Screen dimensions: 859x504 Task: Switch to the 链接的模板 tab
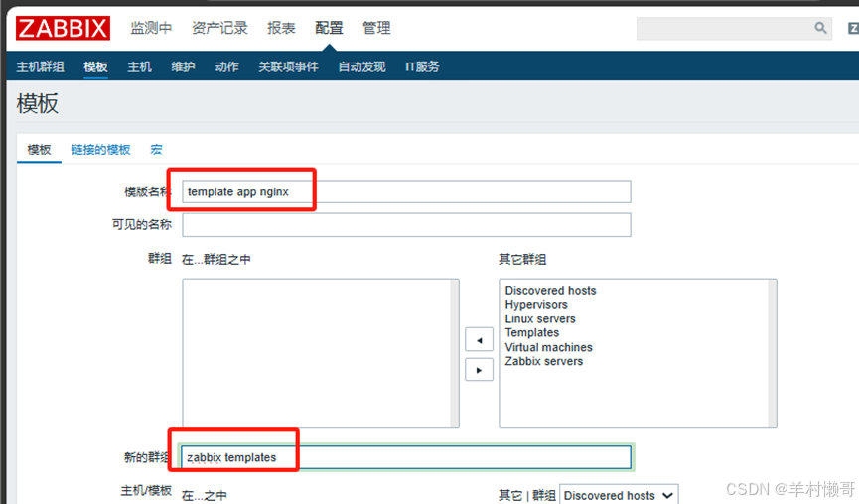pos(101,150)
